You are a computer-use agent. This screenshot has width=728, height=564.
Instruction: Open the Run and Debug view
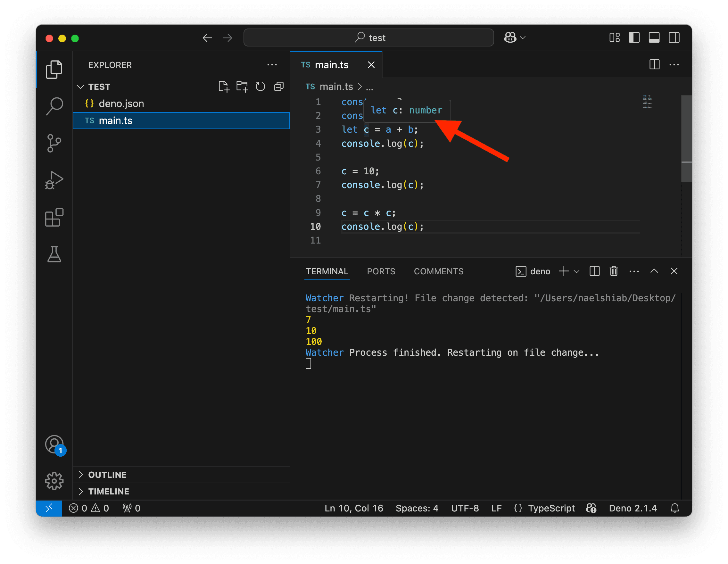[x=54, y=180]
